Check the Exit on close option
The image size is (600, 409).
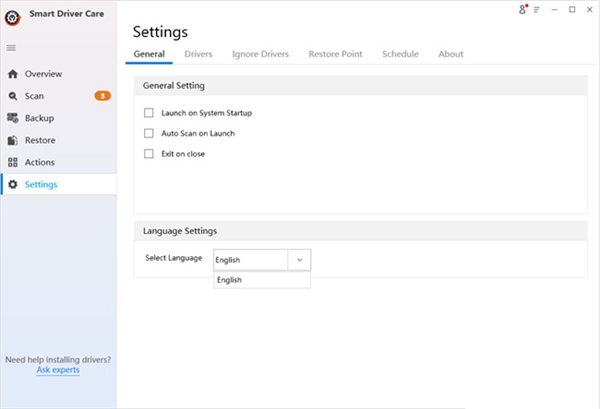point(149,154)
